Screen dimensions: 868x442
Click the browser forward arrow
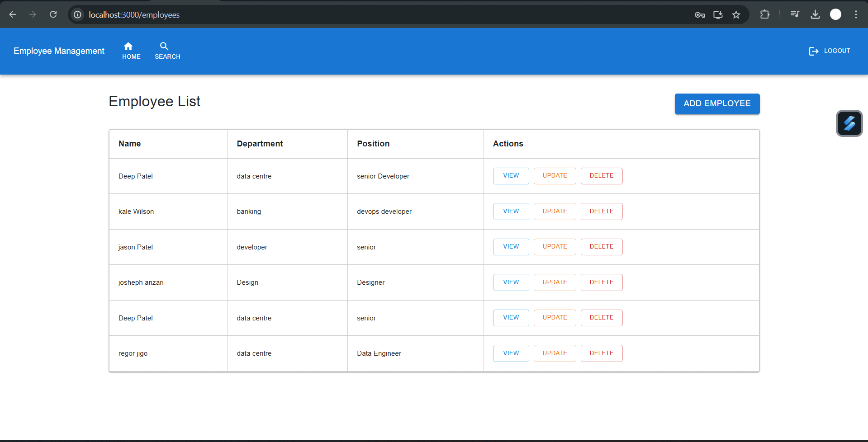coord(33,14)
